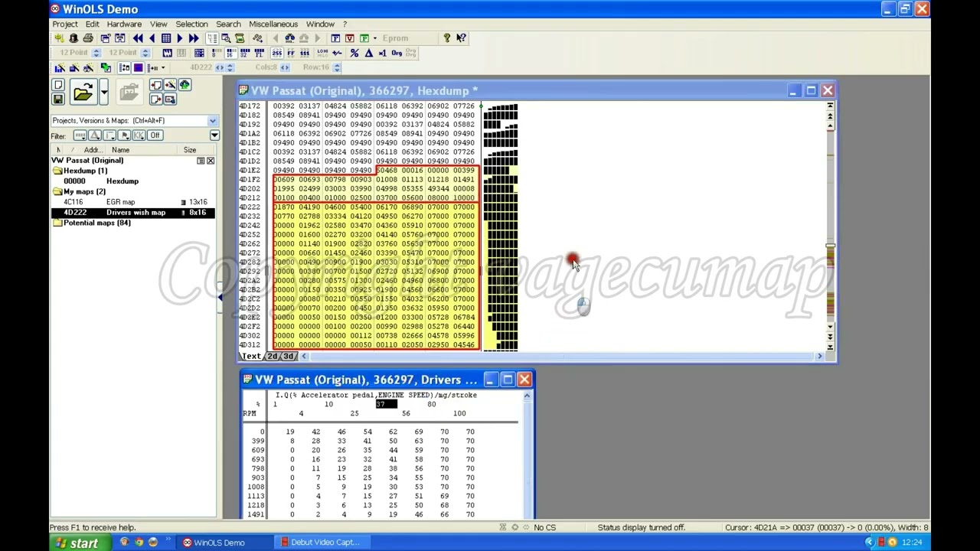Open the Hardware menu
This screenshot has width=980, height=551.
click(x=124, y=24)
